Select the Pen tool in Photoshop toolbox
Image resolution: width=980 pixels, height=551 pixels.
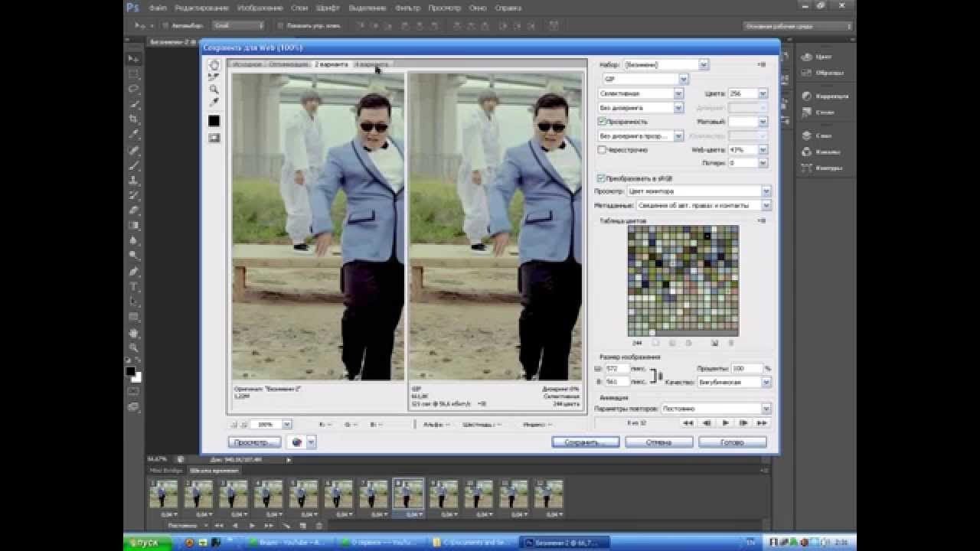(134, 272)
